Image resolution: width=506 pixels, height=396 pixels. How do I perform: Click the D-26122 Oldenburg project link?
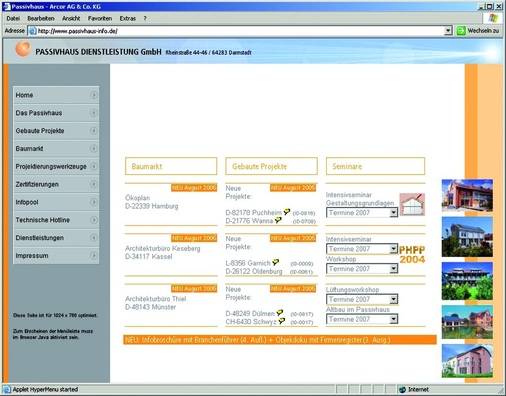pos(254,271)
